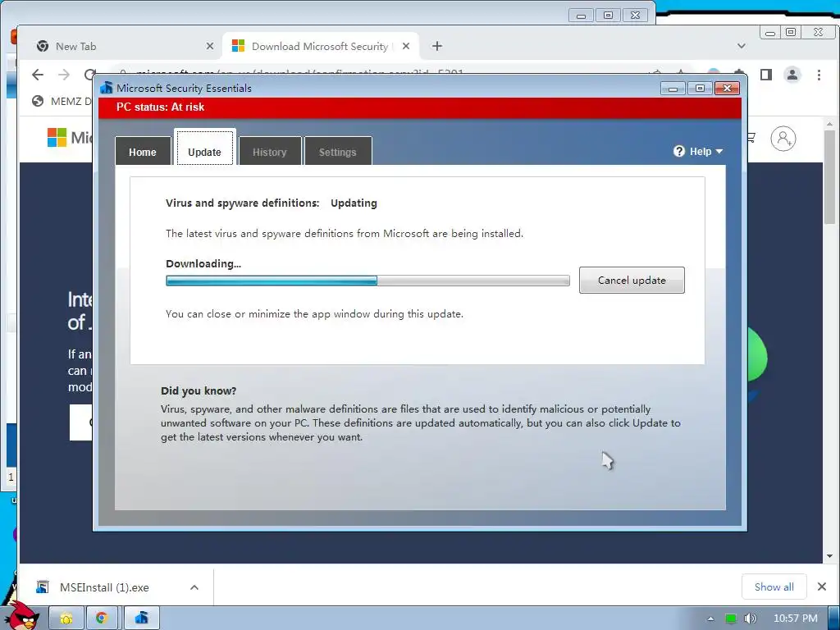
Task: Click the Microsoft Security Essentials title icon
Action: pyautogui.click(x=106, y=88)
